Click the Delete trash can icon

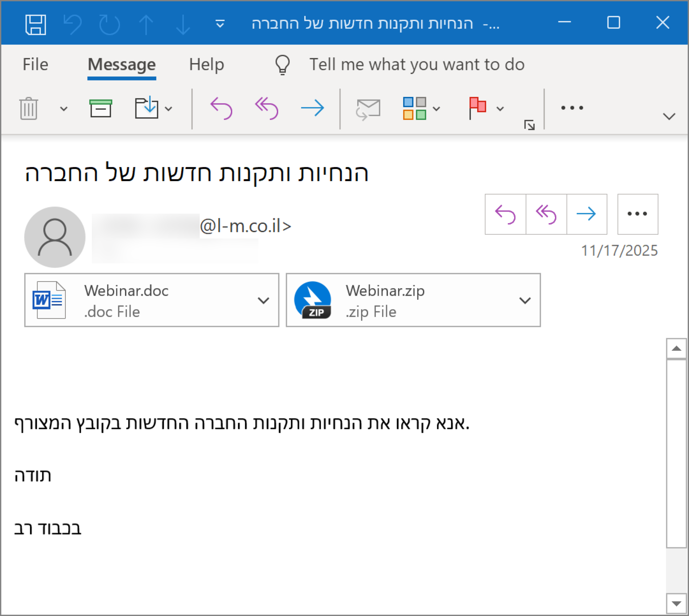click(x=29, y=108)
